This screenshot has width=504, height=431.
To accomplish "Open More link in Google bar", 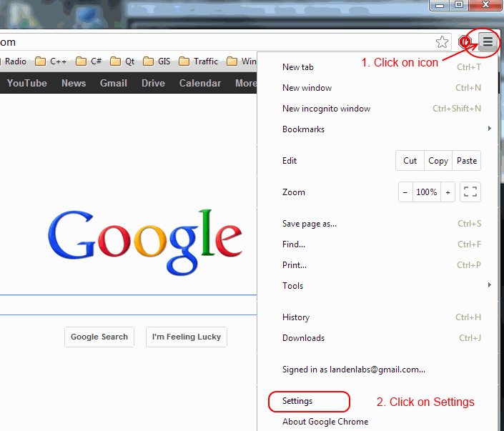I will click(246, 83).
